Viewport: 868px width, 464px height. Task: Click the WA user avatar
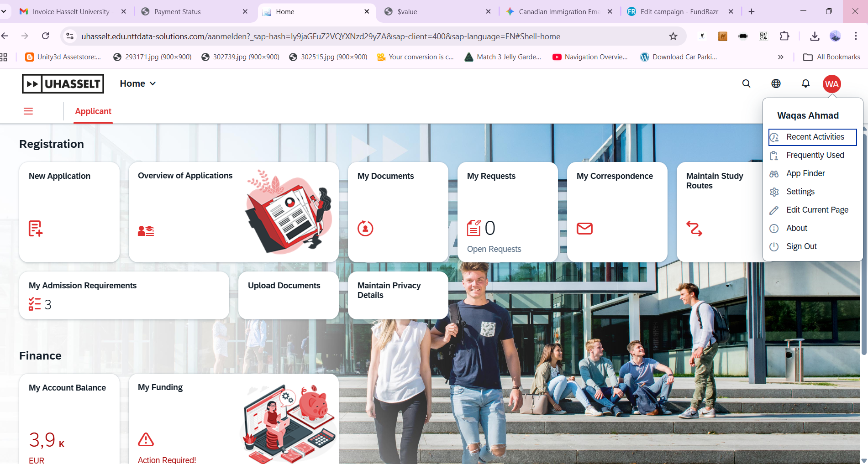tap(831, 84)
